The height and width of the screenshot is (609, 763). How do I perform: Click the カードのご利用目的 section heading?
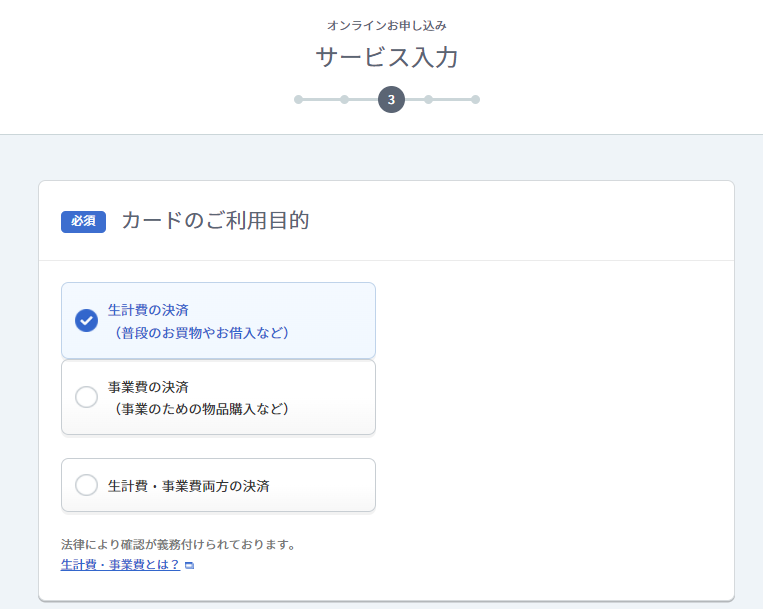[215, 220]
